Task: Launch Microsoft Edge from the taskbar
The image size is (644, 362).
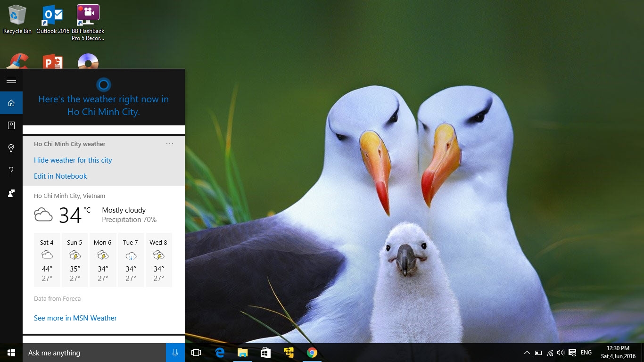Action: tap(219, 353)
